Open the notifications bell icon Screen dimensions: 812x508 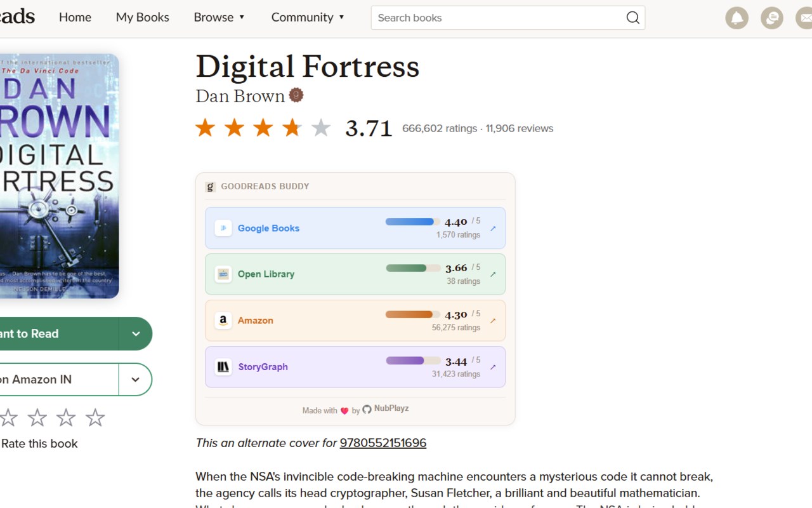click(x=737, y=18)
